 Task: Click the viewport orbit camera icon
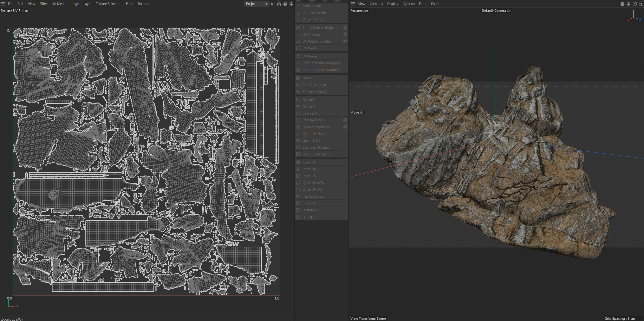click(x=635, y=4)
